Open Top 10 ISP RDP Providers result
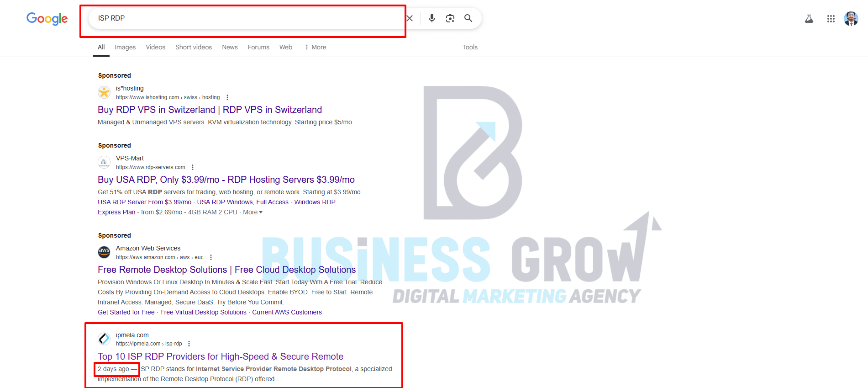The height and width of the screenshot is (388, 868). tap(221, 356)
